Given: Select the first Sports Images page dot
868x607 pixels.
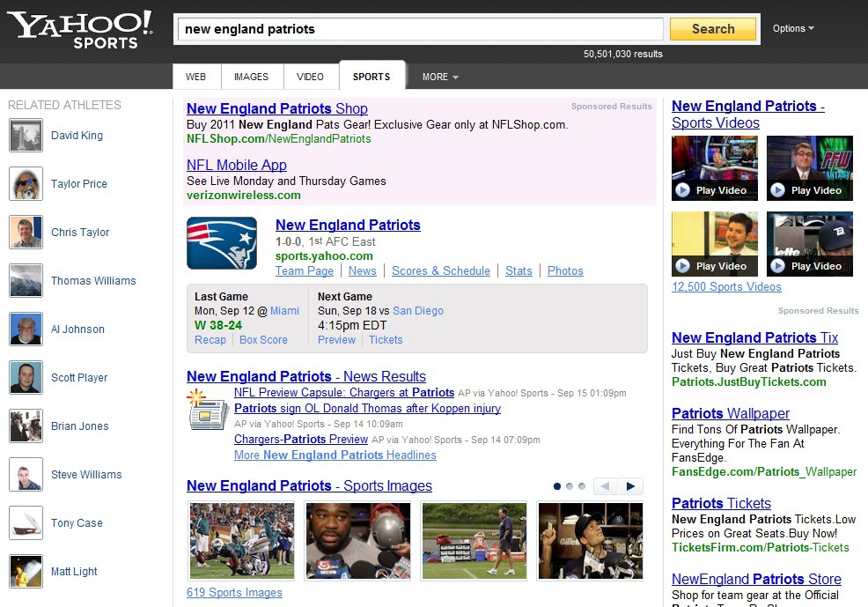Looking at the screenshot, I should [x=557, y=486].
